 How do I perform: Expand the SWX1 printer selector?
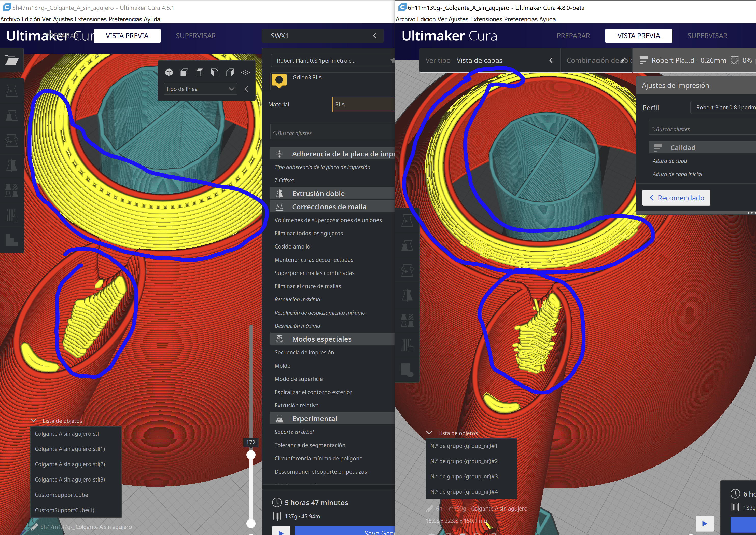click(322, 36)
